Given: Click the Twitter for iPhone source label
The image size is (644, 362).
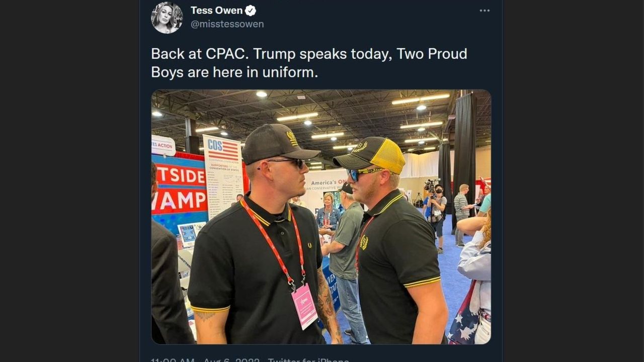Looking at the screenshot, I should pos(308,359).
